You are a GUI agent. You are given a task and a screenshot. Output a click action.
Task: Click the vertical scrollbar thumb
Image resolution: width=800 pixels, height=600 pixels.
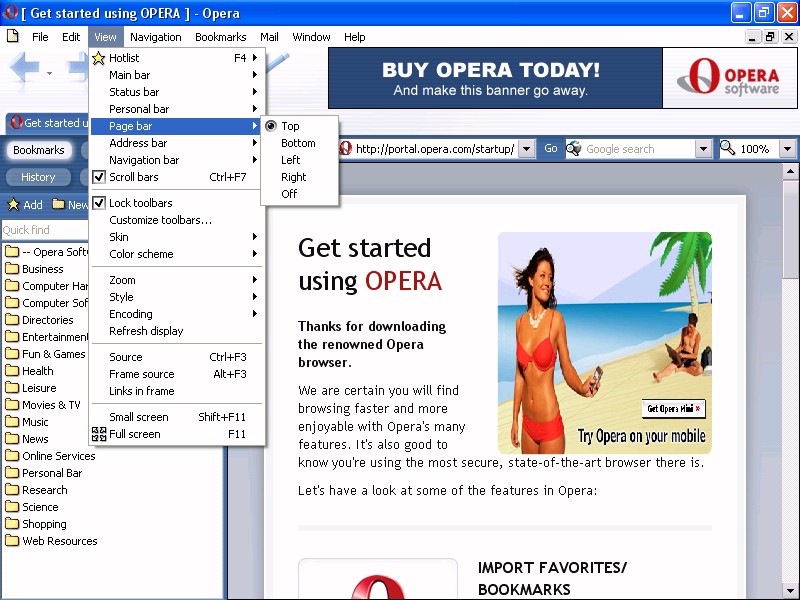790,229
